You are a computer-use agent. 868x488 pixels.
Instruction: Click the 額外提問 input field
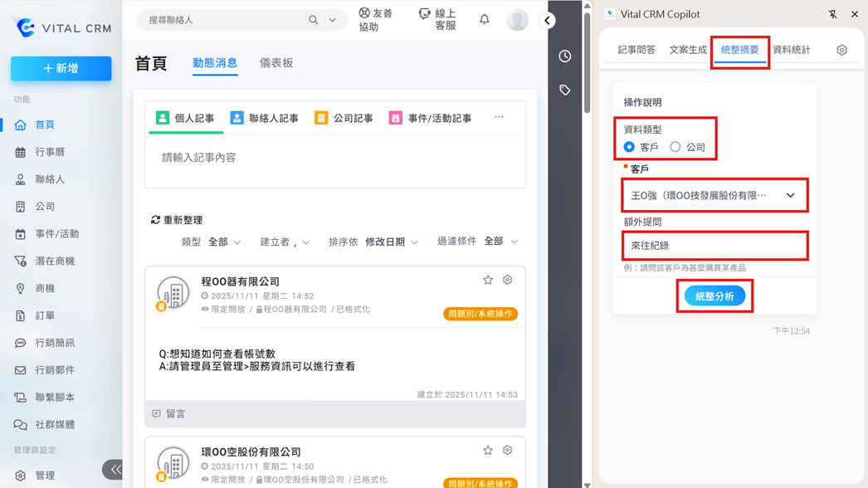coord(714,246)
